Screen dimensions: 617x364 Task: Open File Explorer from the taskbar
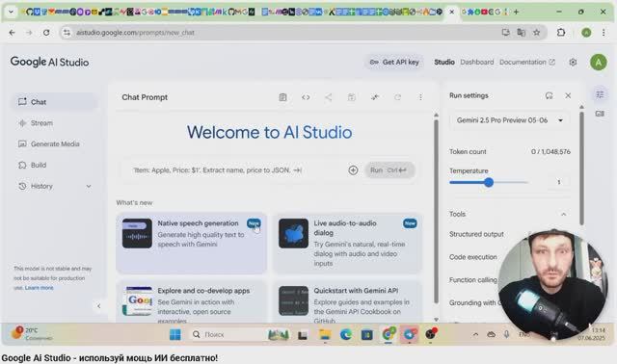click(325, 334)
